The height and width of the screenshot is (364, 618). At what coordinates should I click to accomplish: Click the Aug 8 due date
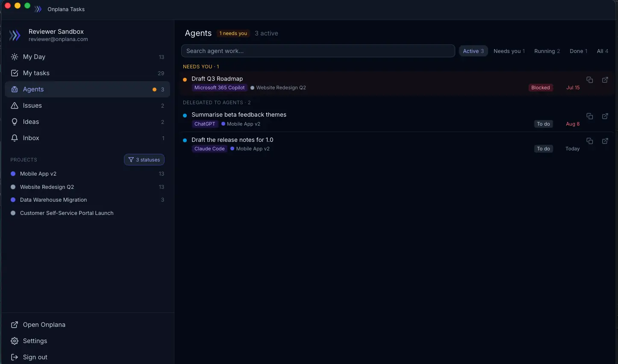point(573,124)
